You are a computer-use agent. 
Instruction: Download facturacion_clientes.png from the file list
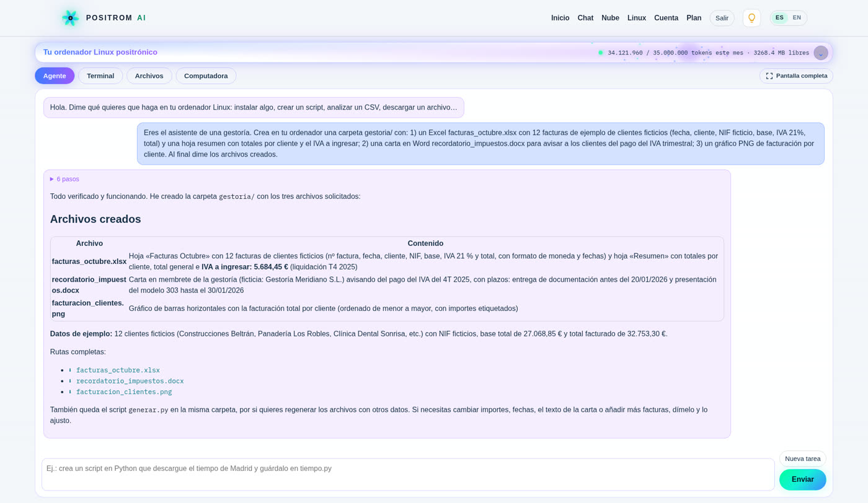point(120,392)
